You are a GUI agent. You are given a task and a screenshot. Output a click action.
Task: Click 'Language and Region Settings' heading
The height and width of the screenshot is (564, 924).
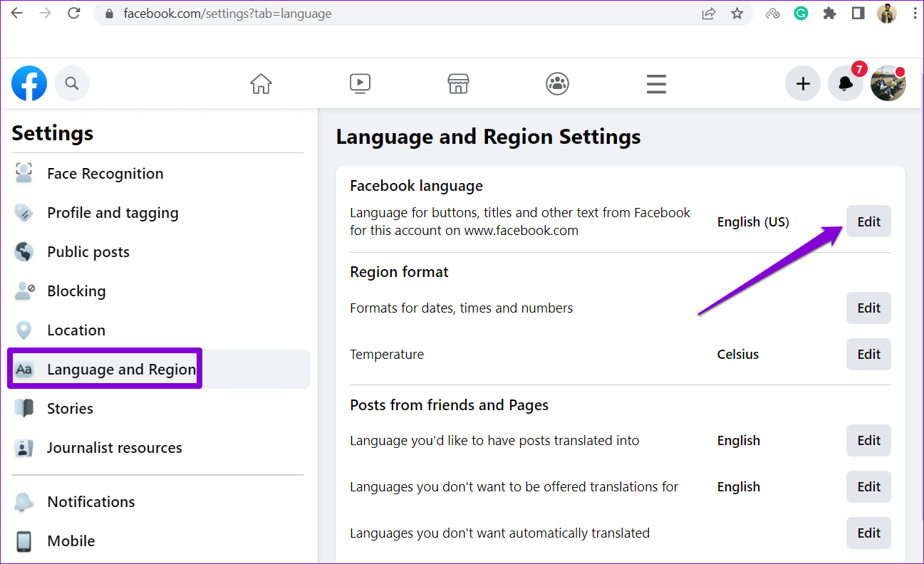pos(488,137)
